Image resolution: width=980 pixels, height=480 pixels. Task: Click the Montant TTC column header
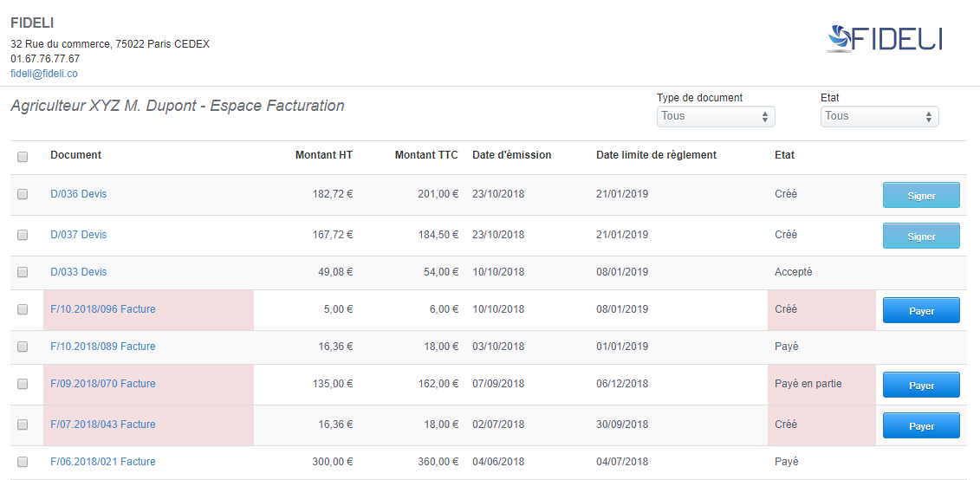(426, 155)
